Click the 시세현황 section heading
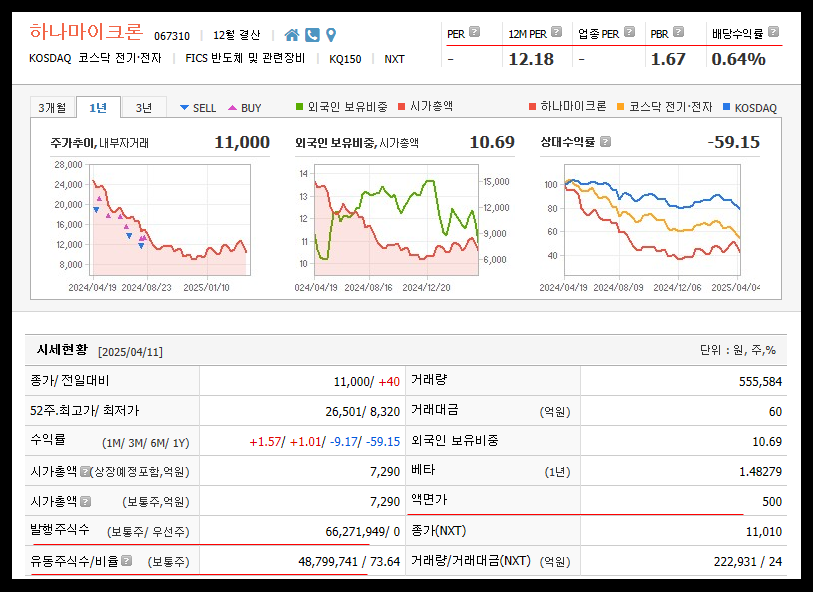This screenshot has height=592, width=813. tap(62, 350)
